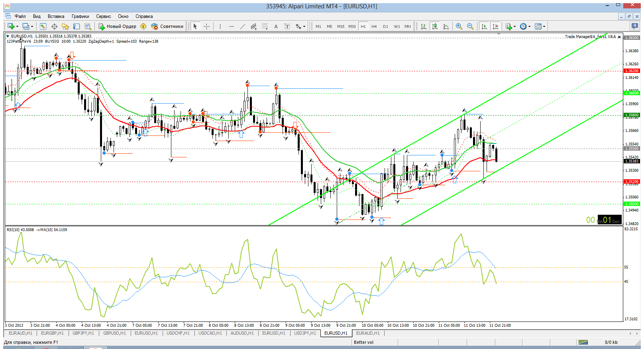This screenshot has width=644, height=349.
Task: Insert a text label with A tool
Action: click(276, 26)
